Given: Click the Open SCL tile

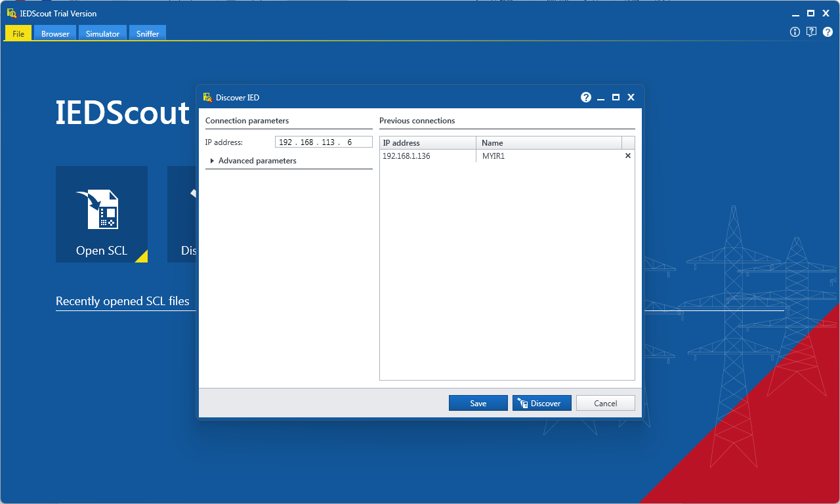Looking at the screenshot, I should click(x=102, y=214).
